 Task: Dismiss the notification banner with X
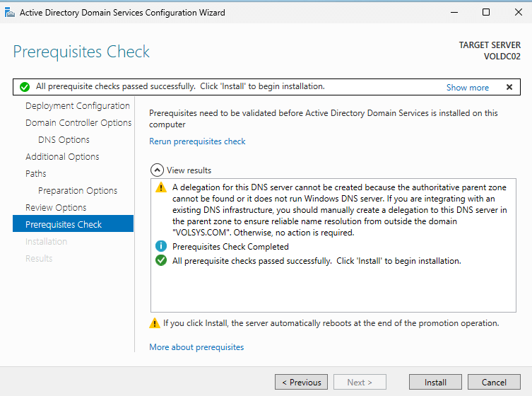pyautogui.click(x=509, y=87)
